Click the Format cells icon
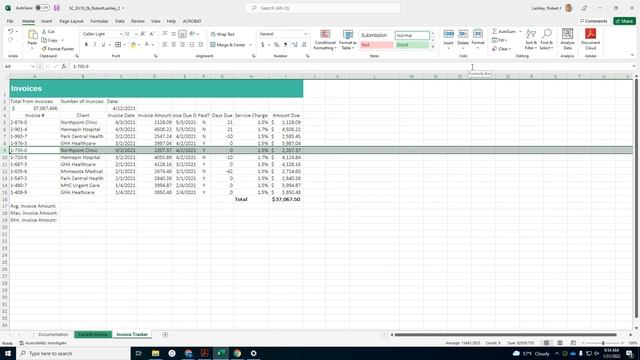This screenshot has width=640, height=360. pos(478,34)
